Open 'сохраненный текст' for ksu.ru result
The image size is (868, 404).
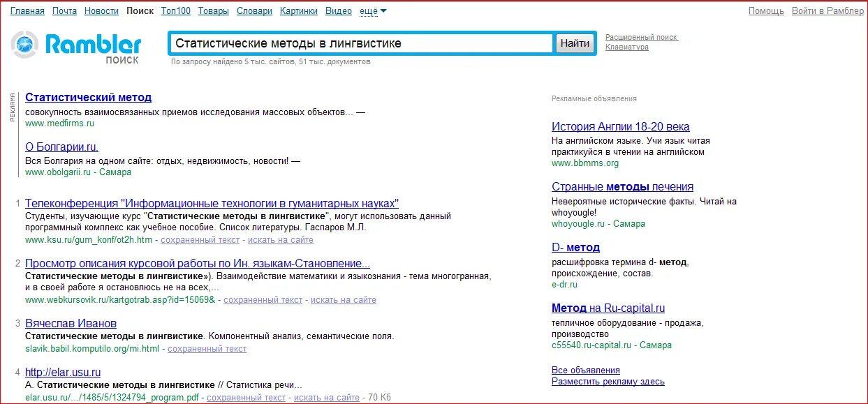(200, 240)
